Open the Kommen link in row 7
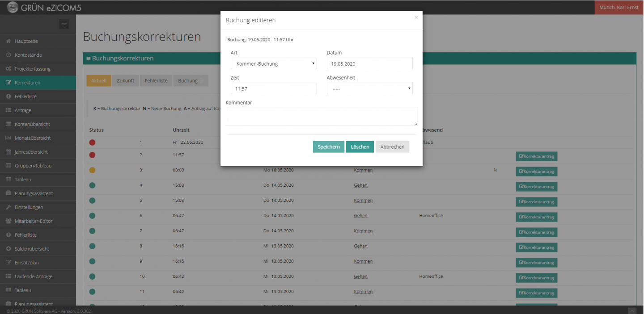The height and width of the screenshot is (314, 644). tap(363, 231)
